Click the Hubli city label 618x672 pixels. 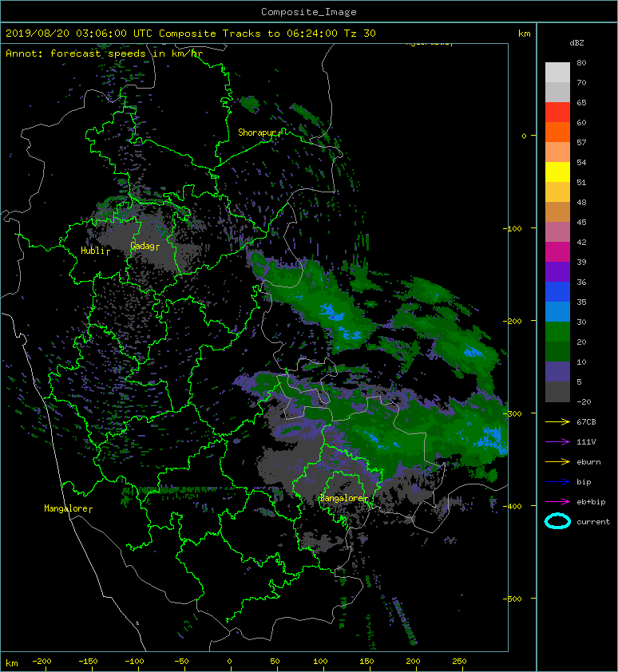[93, 251]
